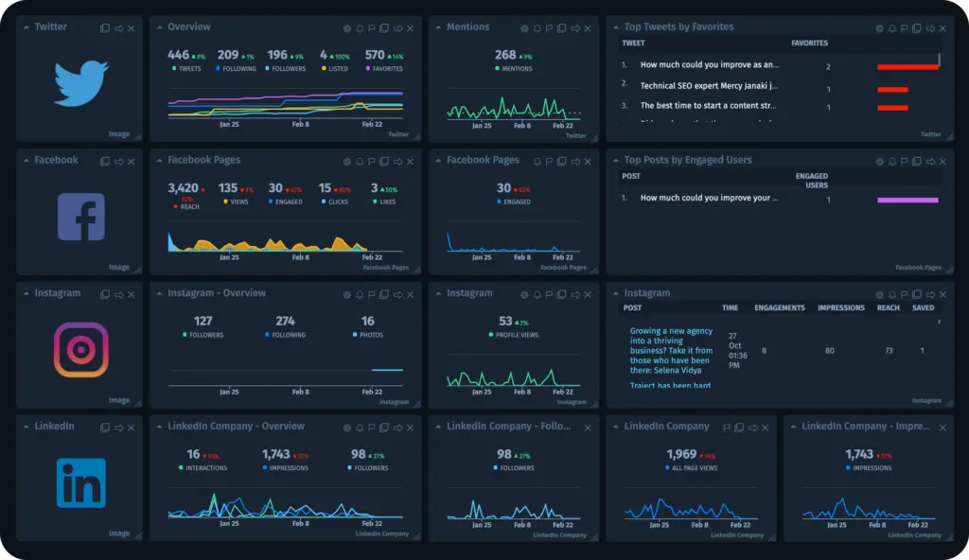Open settings gear on LinkedIn Company - Overview

347,428
